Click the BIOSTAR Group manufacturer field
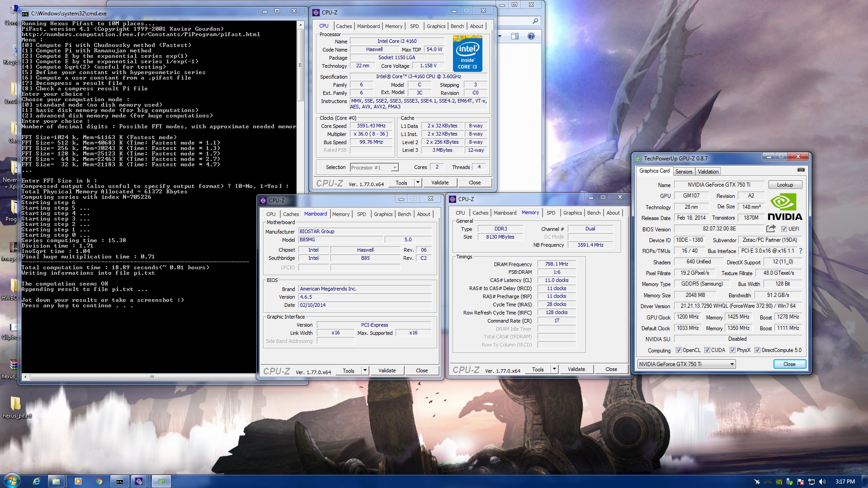 (x=365, y=231)
